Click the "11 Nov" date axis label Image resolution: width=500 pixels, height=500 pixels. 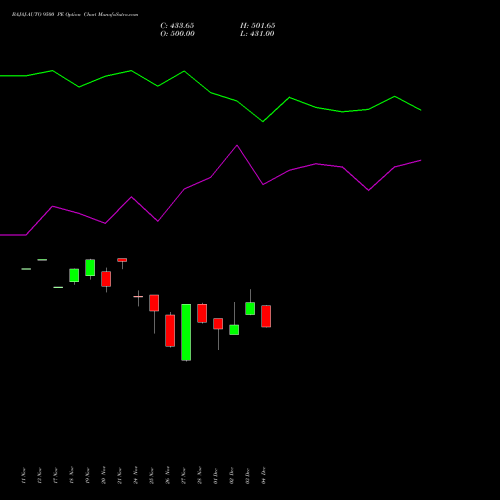[x=23, y=475]
